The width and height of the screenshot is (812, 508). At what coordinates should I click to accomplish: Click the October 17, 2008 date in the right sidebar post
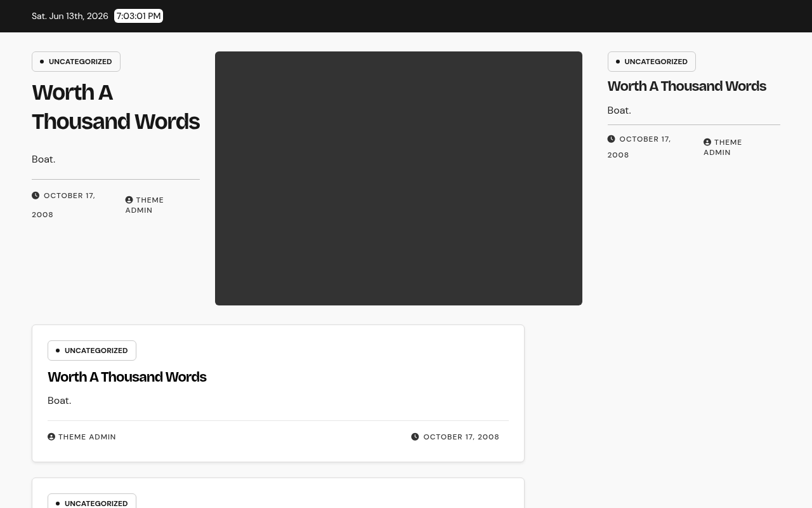[x=639, y=147]
